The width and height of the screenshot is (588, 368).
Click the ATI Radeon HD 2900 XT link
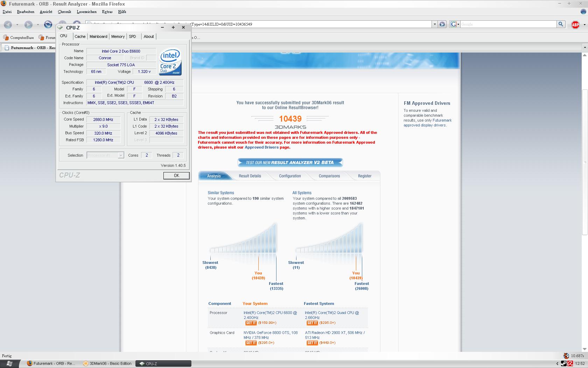pos(335,335)
